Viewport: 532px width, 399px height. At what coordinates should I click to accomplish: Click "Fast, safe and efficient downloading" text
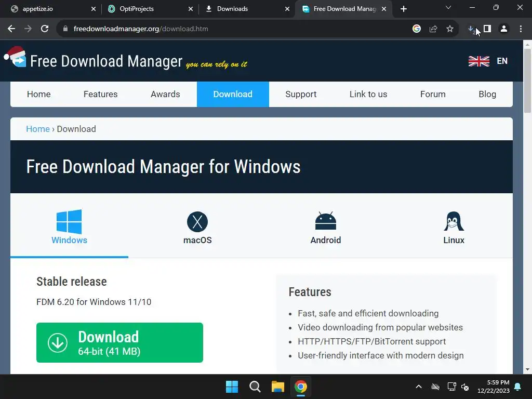[368, 313]
